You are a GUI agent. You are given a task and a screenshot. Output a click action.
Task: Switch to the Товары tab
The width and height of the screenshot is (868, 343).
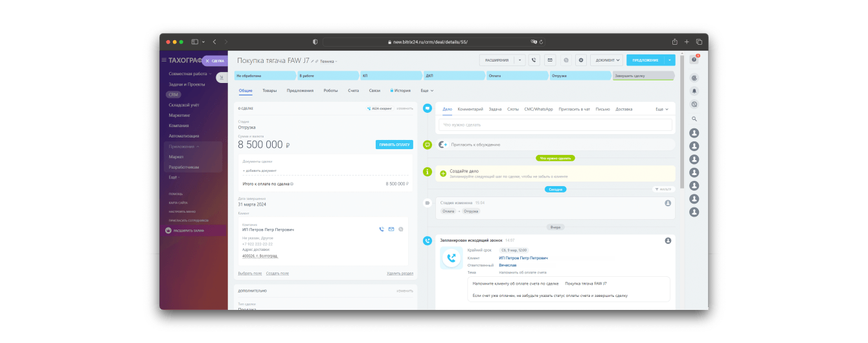269,91
